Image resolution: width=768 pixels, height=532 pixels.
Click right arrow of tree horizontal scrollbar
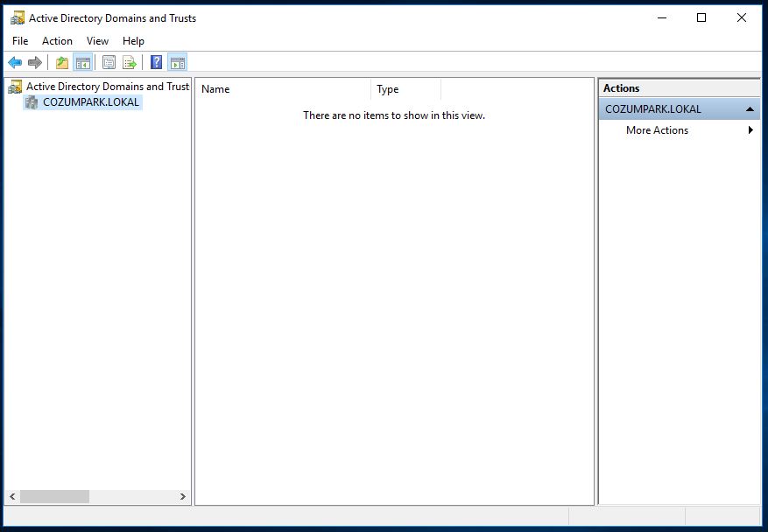click(183, 496)
